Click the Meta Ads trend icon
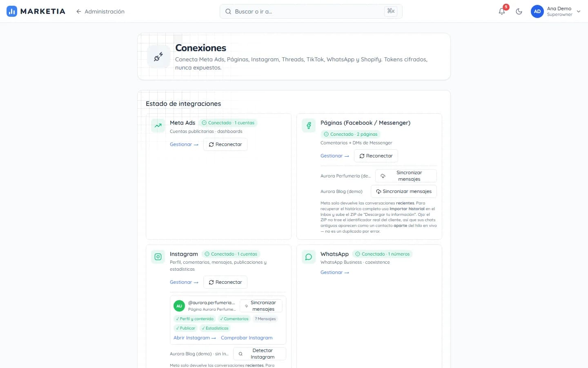 [158, 126]
